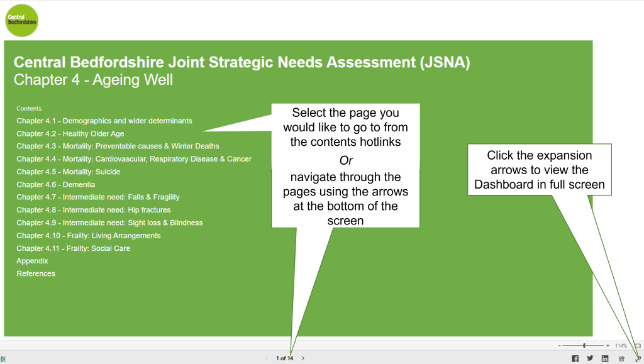644x364 pixels.
Task: Zoom in with the plus icon
Action: pyautogui.click(x=608, y=346)
